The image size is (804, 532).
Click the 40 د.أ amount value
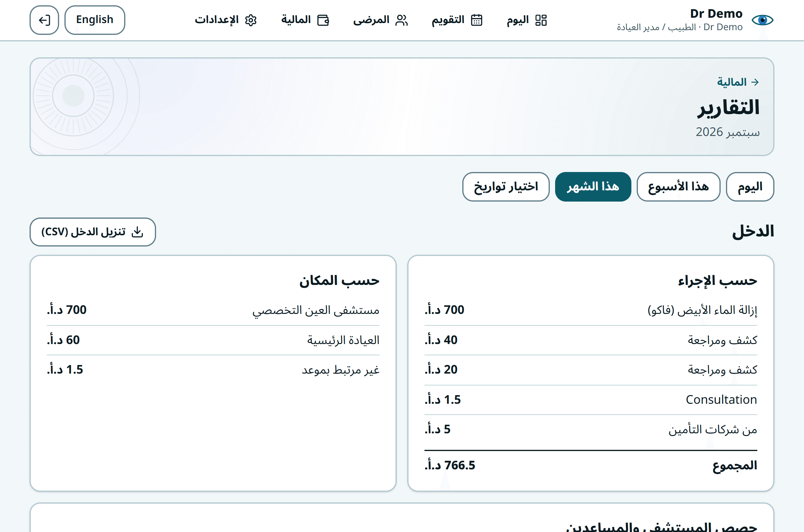click(x=441, y=340)
